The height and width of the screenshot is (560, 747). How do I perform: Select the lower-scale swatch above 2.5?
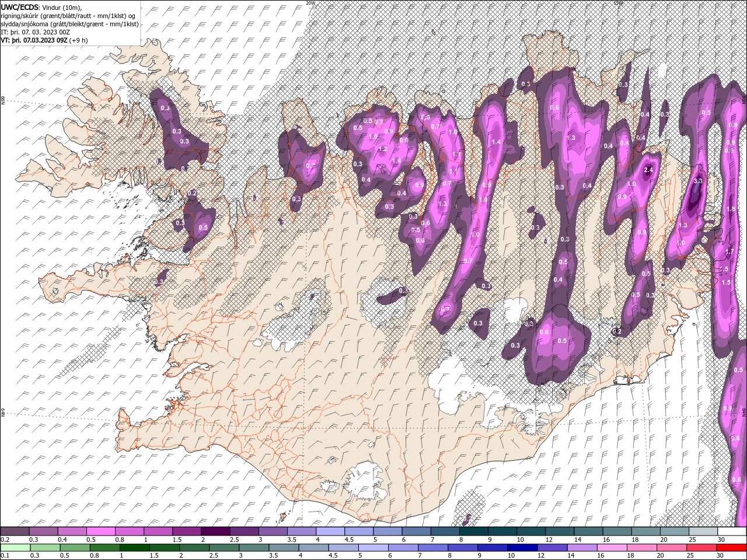pyautogui.click(x=224, y=548)
